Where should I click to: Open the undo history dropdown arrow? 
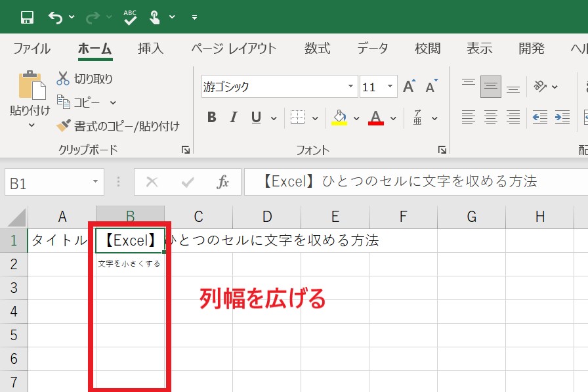(72, 17)
